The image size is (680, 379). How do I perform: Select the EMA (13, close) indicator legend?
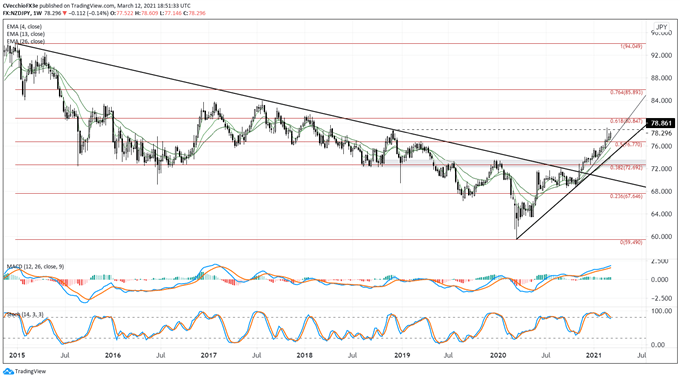coord(26,34)
